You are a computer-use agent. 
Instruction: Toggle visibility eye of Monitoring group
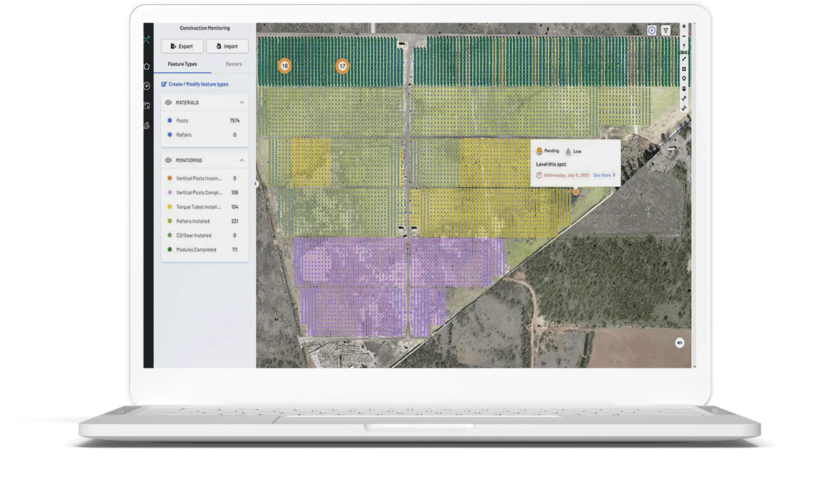pyautogui.click(x=168, y=160)
